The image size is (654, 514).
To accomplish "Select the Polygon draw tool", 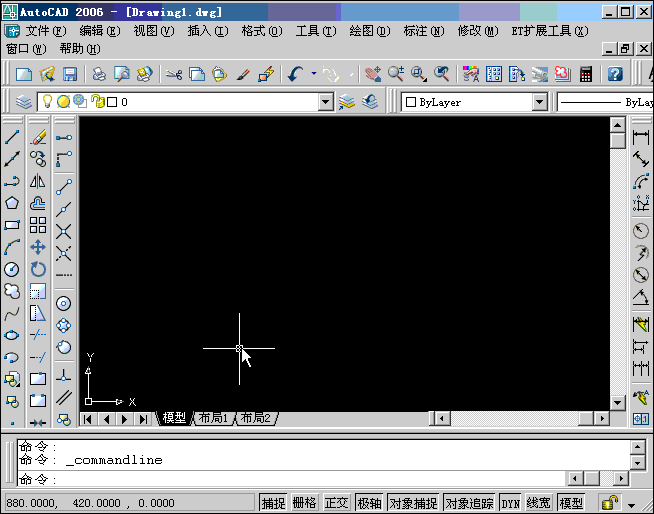I will pos(12,203).
